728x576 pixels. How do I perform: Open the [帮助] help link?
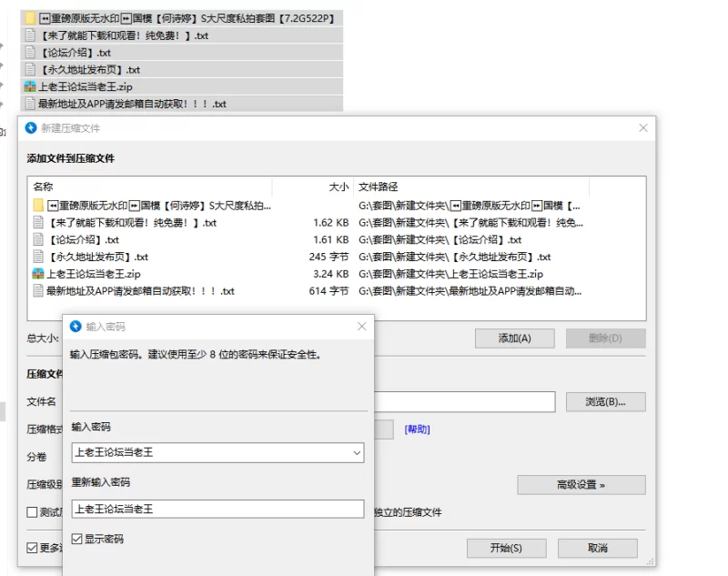pos(417,429)
